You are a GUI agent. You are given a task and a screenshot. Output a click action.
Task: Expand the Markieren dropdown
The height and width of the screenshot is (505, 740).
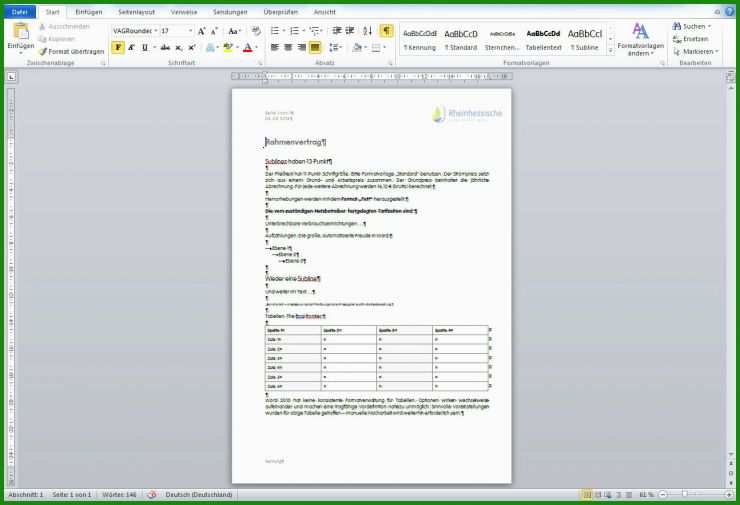(x=716, y=51)
